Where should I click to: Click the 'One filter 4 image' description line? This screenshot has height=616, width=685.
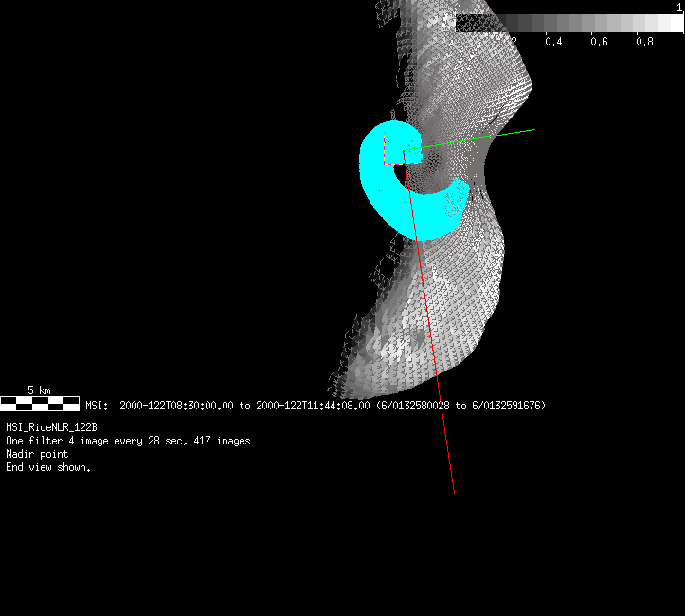click(128, 442)
